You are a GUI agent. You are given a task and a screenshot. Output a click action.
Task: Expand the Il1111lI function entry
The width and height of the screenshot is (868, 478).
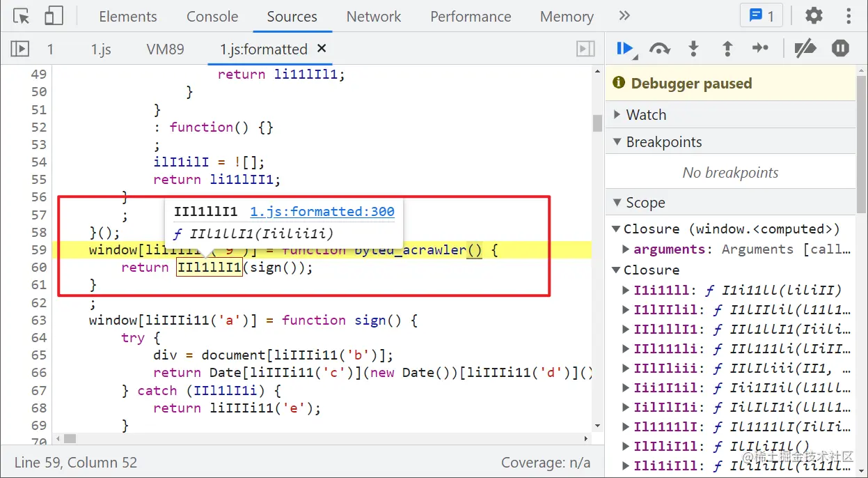pyautogui.click(x=626, y=426)
